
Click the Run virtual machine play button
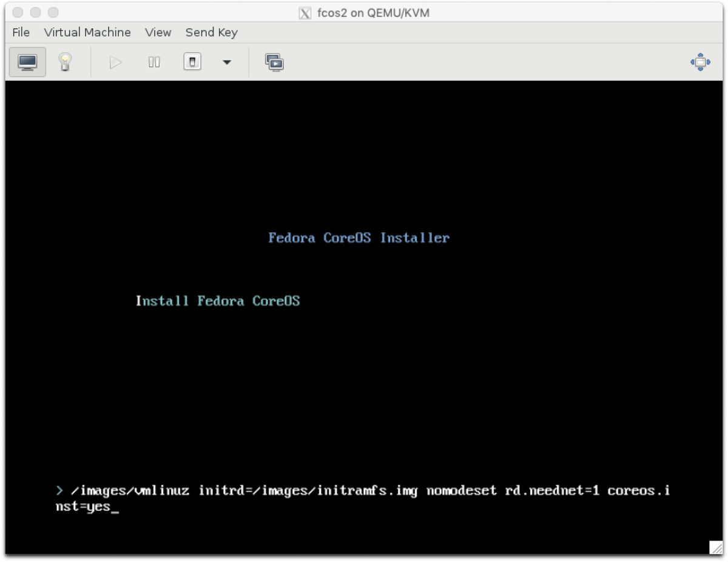(x=116, y=62)
